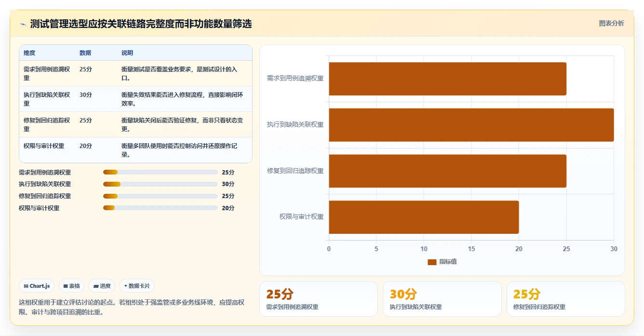
Task: Click the lightning icon beside the page title
Action: (x=23, y=24)
